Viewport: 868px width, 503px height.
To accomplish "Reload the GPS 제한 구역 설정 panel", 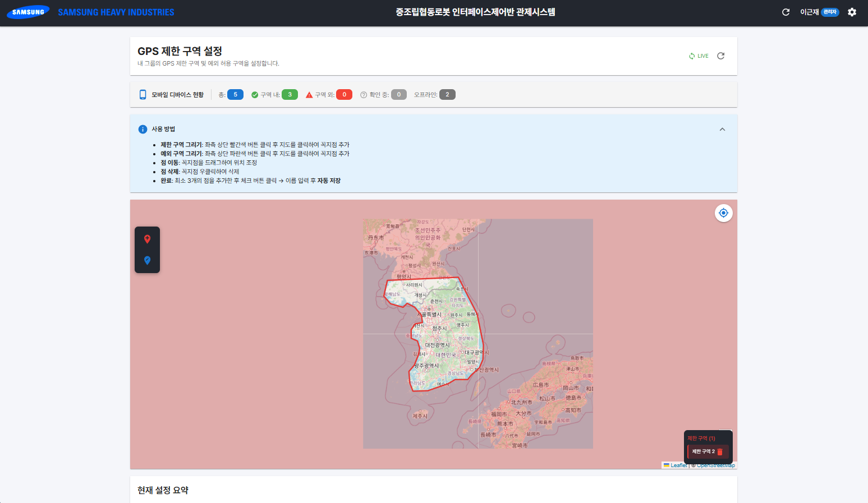I will coord(721,56).
